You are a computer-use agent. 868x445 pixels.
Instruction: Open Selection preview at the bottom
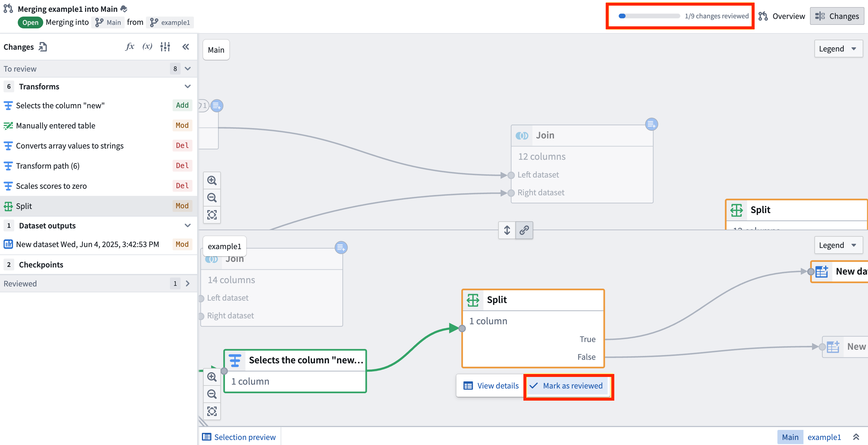tap(239, 437)
